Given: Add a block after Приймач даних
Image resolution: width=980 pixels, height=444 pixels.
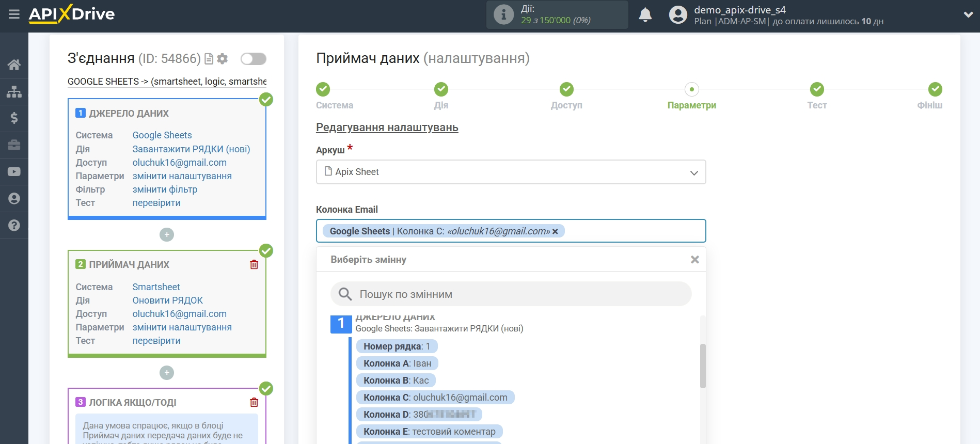Looking at the screenshot, I should [167, 373].
